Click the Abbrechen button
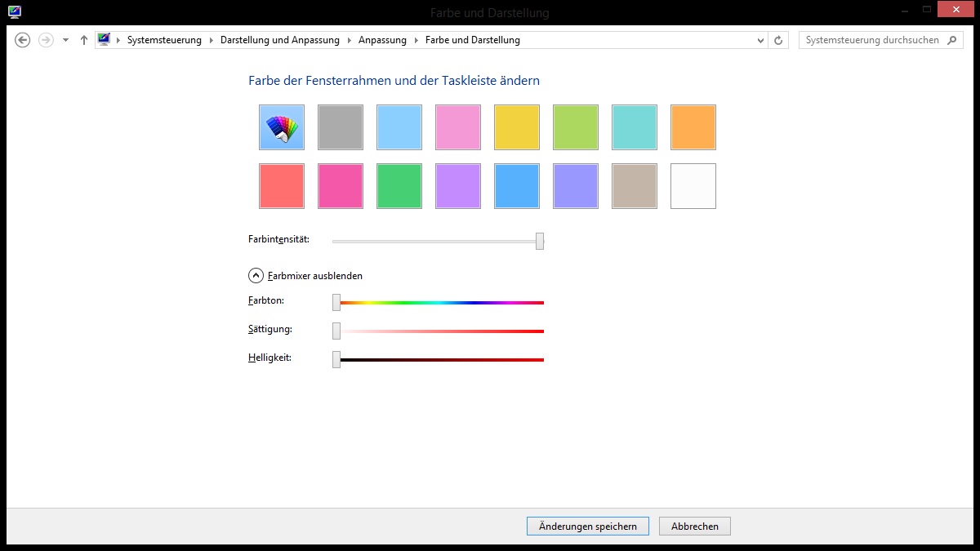Image resolution: width=980 pixels, height=551 pixels. coord(695,527)
